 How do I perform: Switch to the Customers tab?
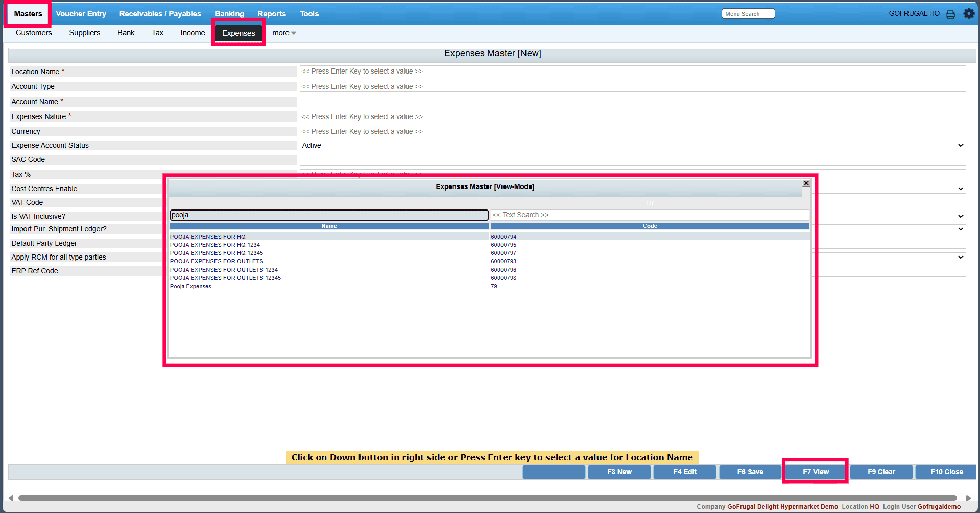click(34, 33)
